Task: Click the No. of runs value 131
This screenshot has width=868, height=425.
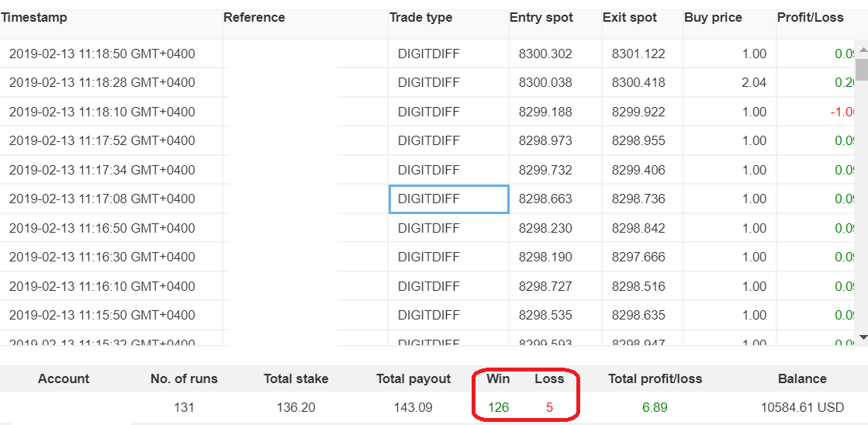Action: point(185,408)
